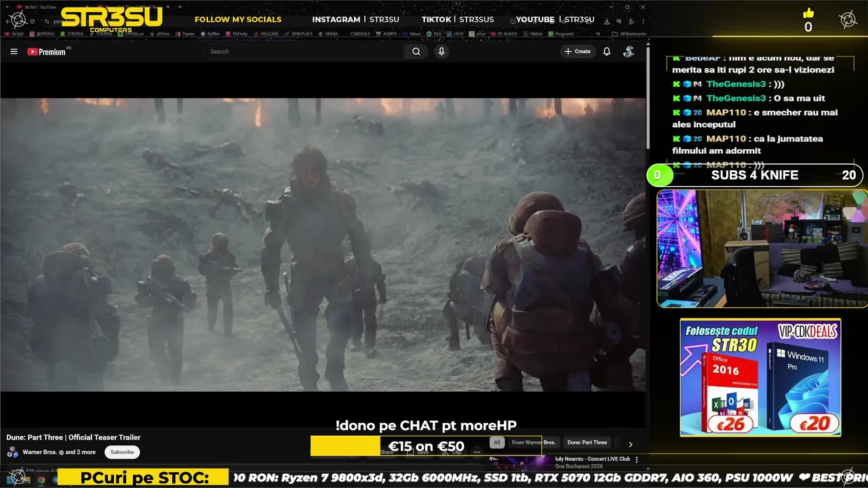The image size is (868, 488).
Task: Click the YOUTUBE | STR3SU header text
Action: click(555, 20)
